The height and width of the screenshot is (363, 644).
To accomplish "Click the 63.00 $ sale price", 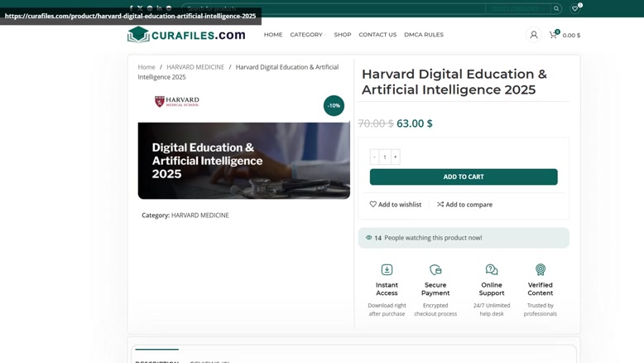I will coord(415,123).
